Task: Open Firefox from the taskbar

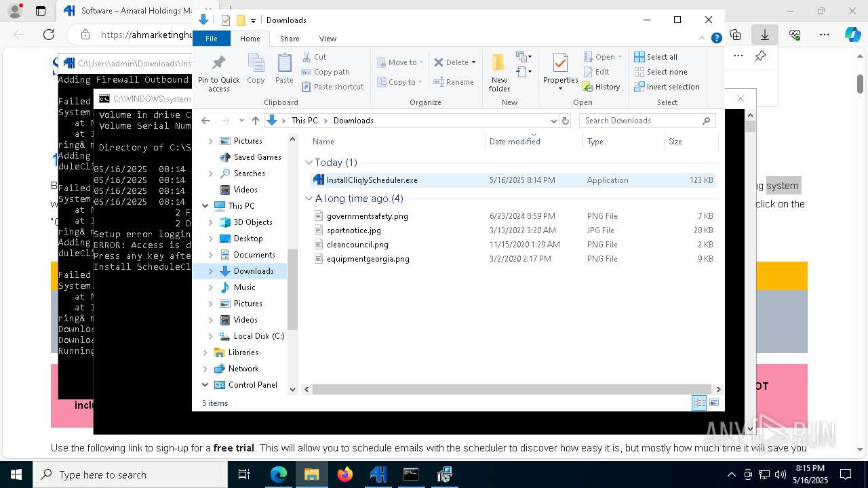Action: point(345,474)
